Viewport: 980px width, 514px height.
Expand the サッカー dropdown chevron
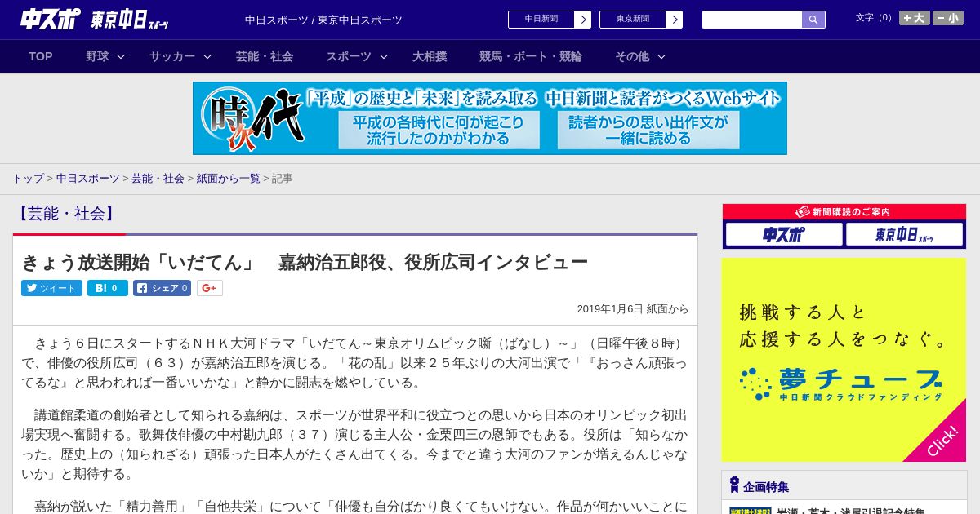207,56
